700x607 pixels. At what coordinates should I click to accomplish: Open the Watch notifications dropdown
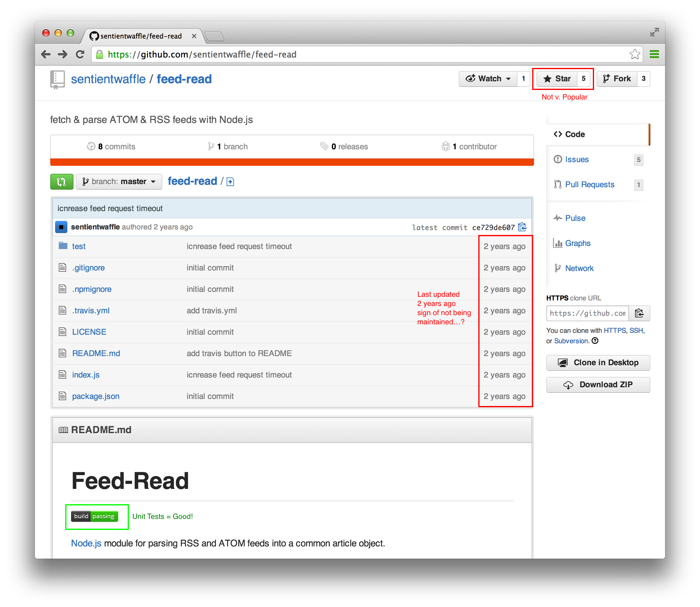click(x=488, y=79)
